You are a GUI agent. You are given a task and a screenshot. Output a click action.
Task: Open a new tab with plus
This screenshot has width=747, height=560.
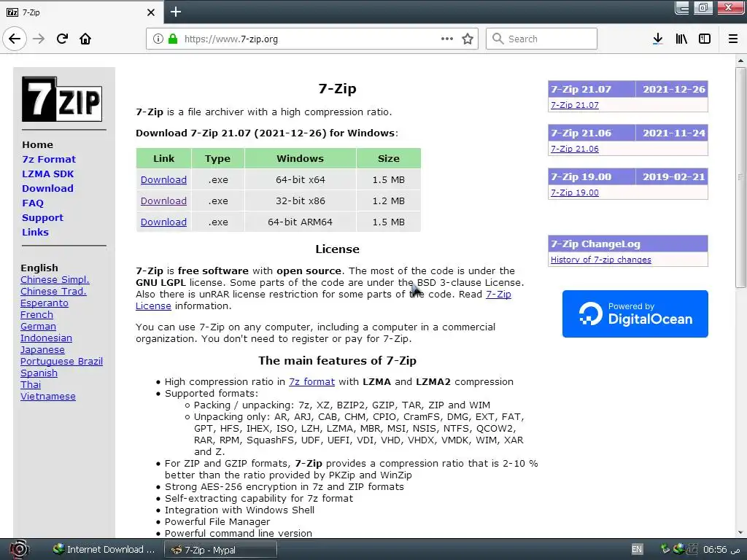click(x=175, y=12)
